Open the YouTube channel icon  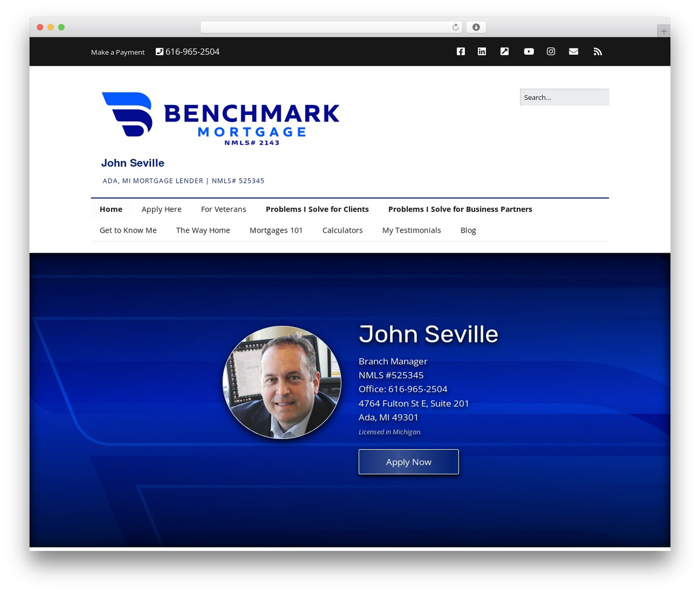point(529,51)
